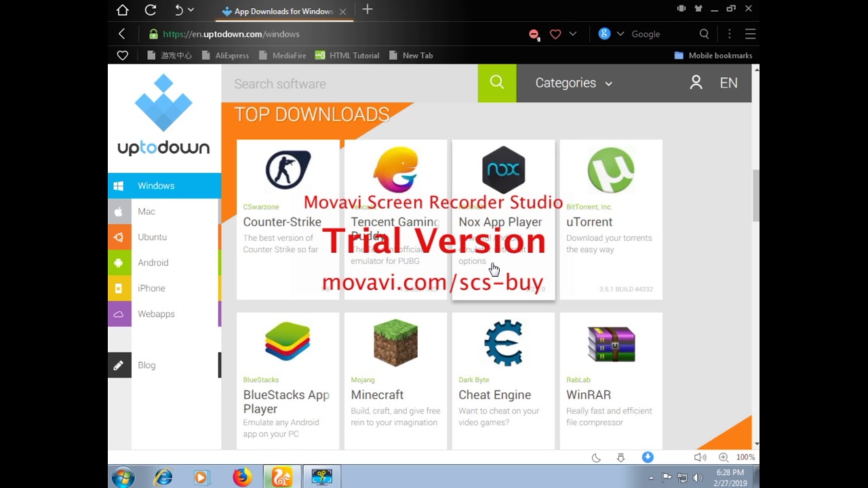Viewport: 868px width, 488px height.
Task: Expand the Categories dropdown
Action: (x=574, y=83)
